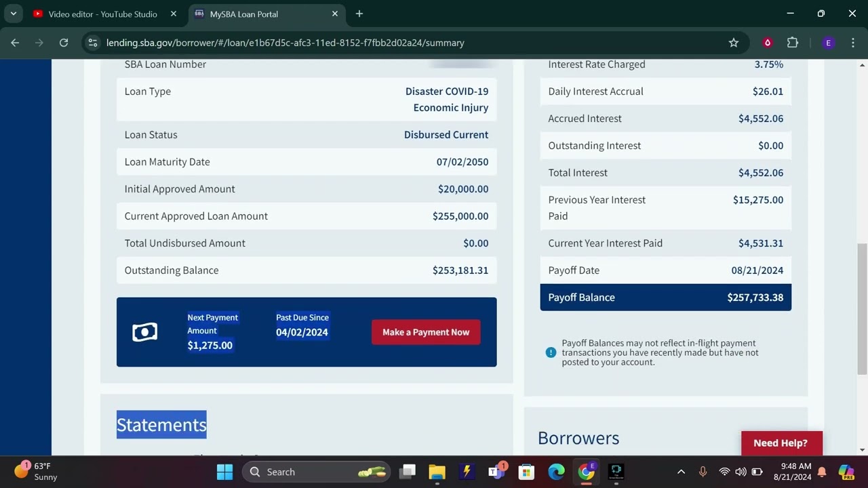Click the info icon beside Payoff Balances note
The image size is (868, 488).
pyautogui.click(x=551, y=352)
